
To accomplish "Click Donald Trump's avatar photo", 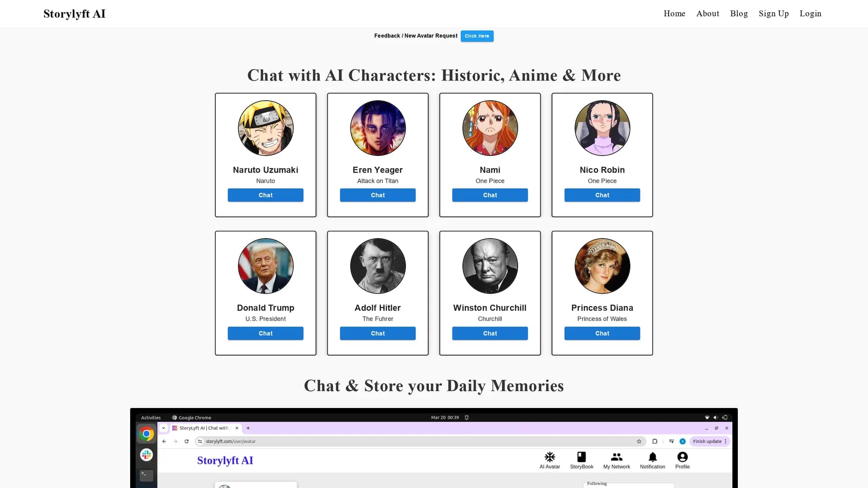I will (x=265, y=266).
